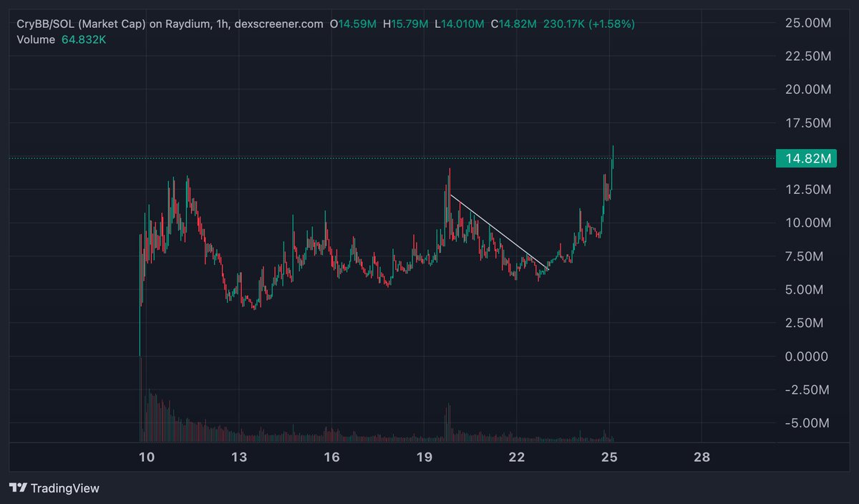Click date 25 on the time axis

pyautogui.click(x=609, y=457)
